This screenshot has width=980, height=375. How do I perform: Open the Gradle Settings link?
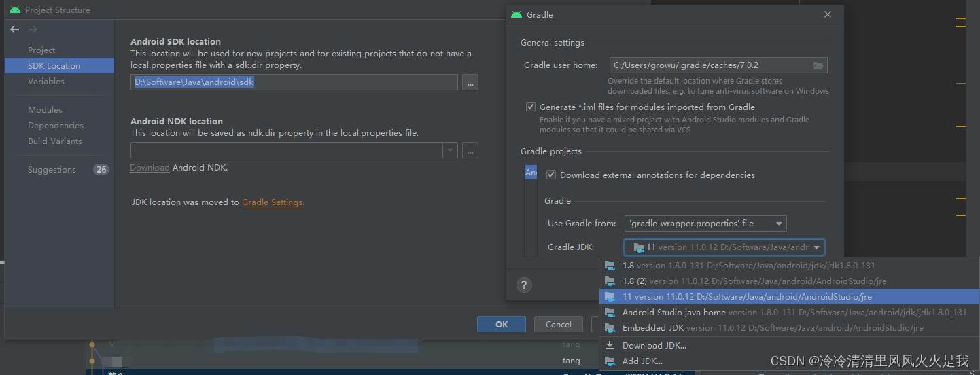pos(273,202)
